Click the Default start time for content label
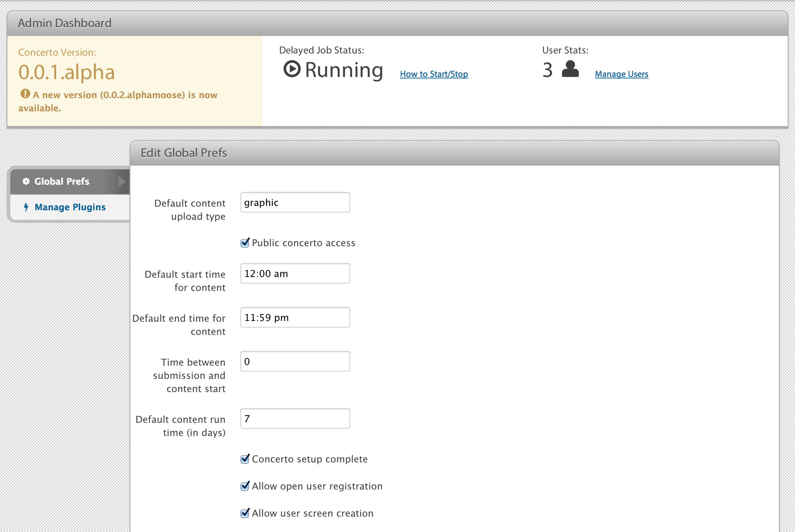This screenshot has width=795, height=532. pos(185,281)
